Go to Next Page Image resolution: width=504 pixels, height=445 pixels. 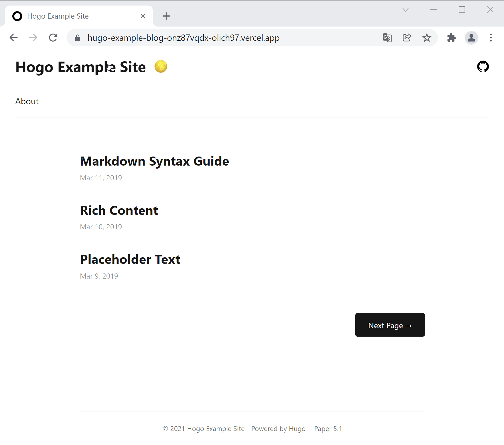click(x=390, y=325)
